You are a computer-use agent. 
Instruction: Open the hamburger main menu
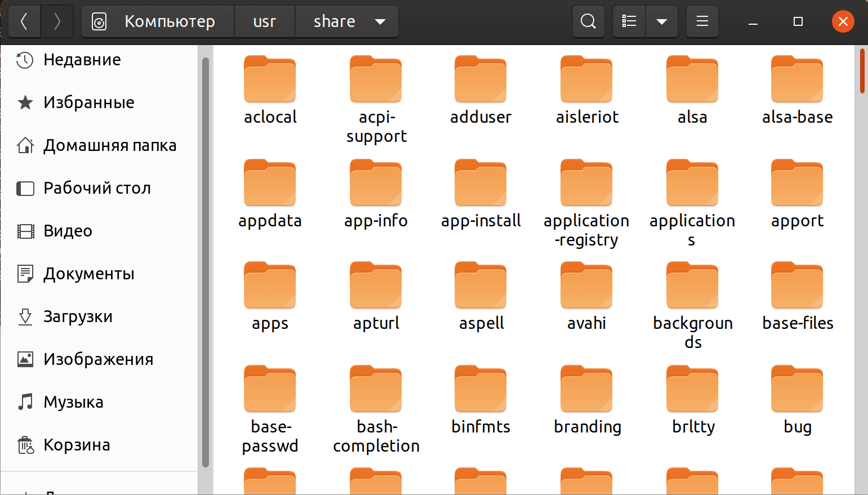702,21
